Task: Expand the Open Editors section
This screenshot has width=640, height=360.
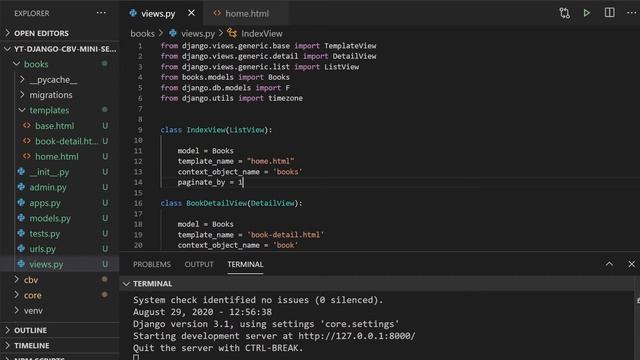Action: [x=60, y=33]
